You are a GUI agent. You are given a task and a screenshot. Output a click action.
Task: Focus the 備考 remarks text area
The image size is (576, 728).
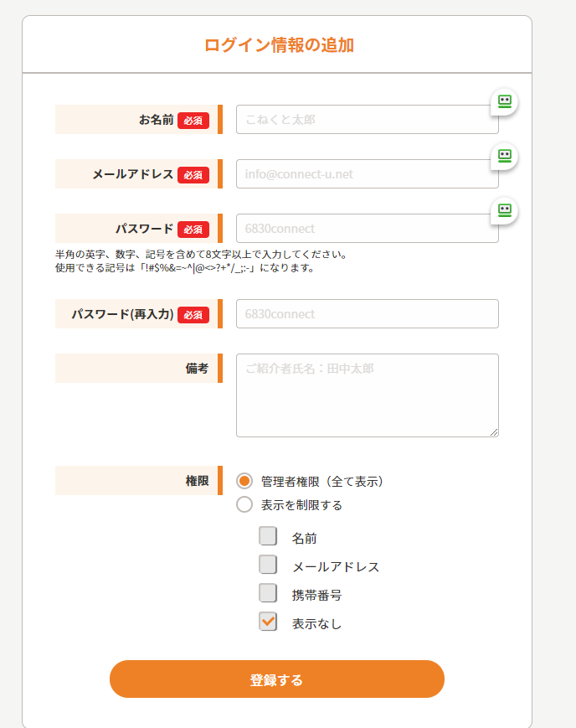coord(367,395)
